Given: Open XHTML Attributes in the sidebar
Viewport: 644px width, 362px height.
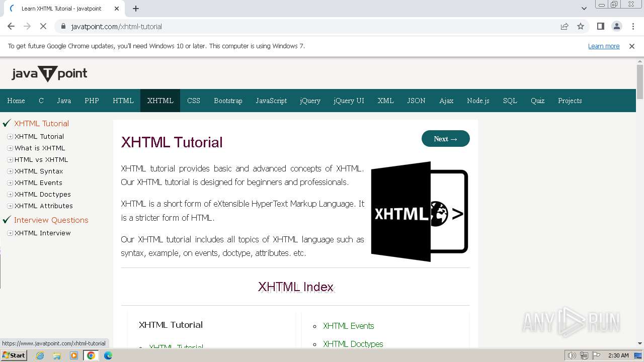Looking at the screenshot, I should (x=44, y=206).
